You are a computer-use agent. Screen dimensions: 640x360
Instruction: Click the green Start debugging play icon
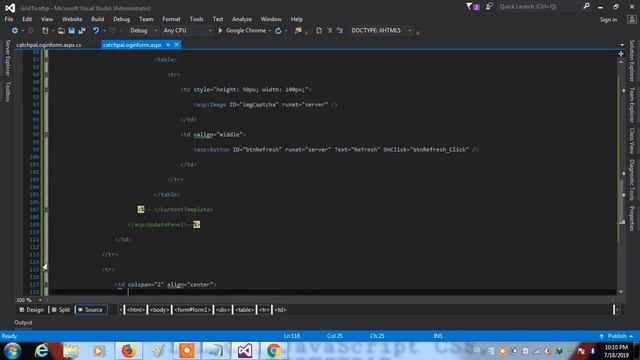coord(220,31)
